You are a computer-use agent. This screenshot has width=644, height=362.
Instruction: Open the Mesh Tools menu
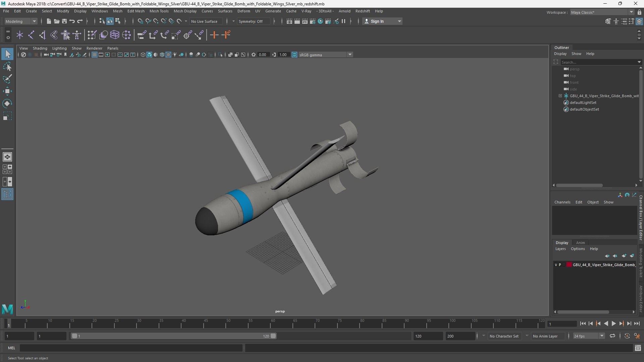[x=159, y=11]
